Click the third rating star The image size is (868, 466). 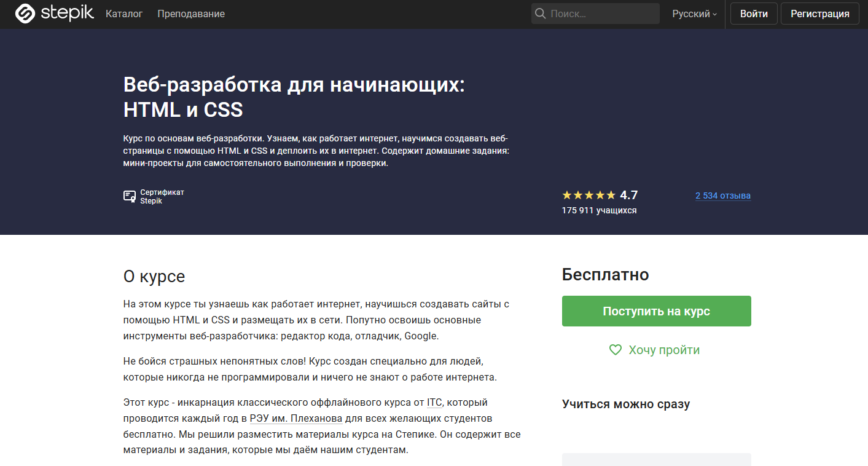tap(589, 194)
